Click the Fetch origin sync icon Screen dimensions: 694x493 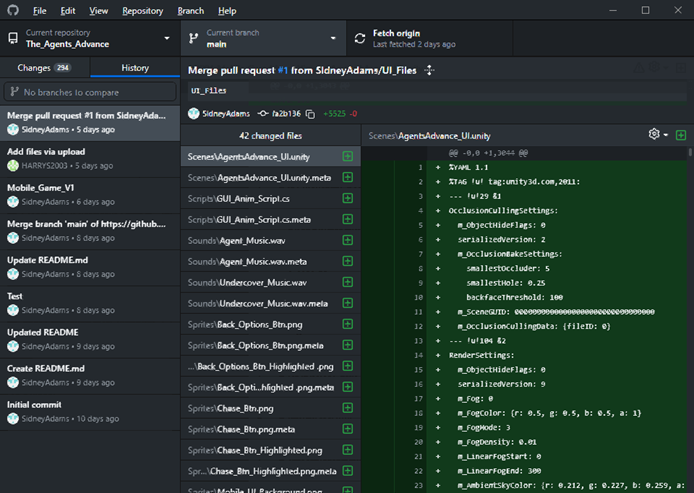(360, 39)
